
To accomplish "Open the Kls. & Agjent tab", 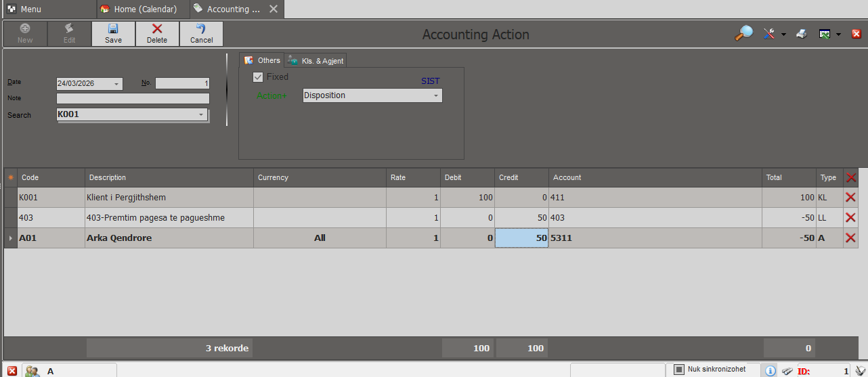I will [316, 61].
